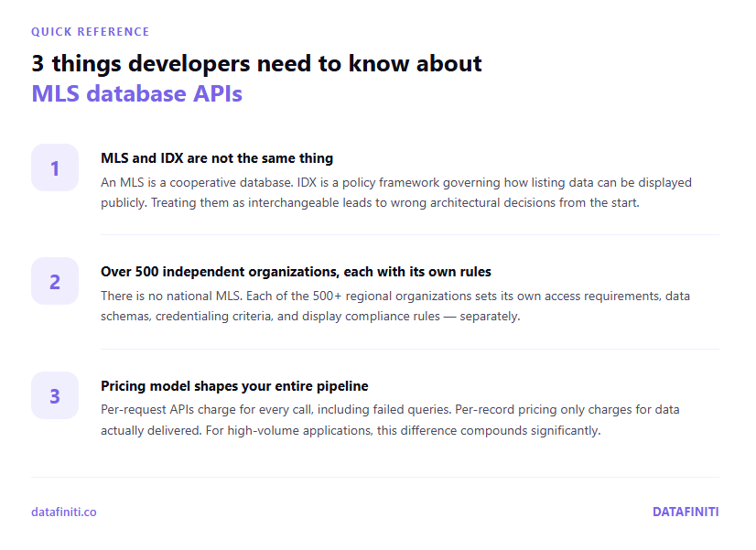This screenshot has height=550, width=756.
Task: Click the purple badge beside MLS and IDX heading
Action: pyautogui.click(x=55, y=167)
